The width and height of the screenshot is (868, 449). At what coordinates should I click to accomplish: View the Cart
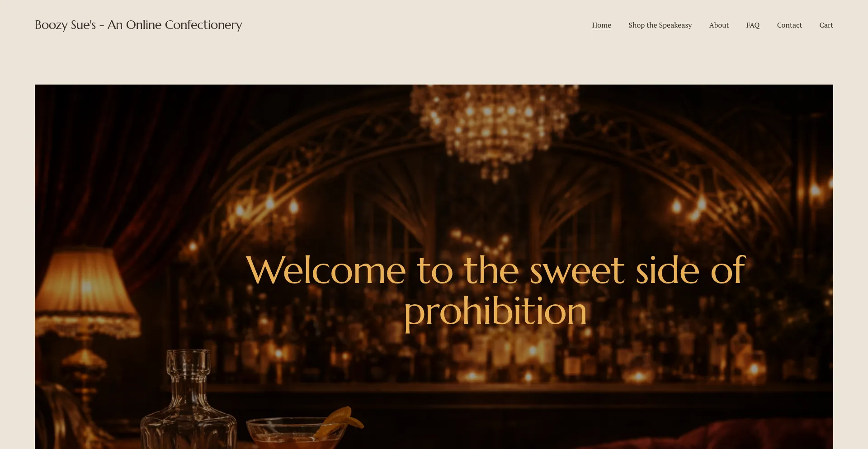pos(826,25)
